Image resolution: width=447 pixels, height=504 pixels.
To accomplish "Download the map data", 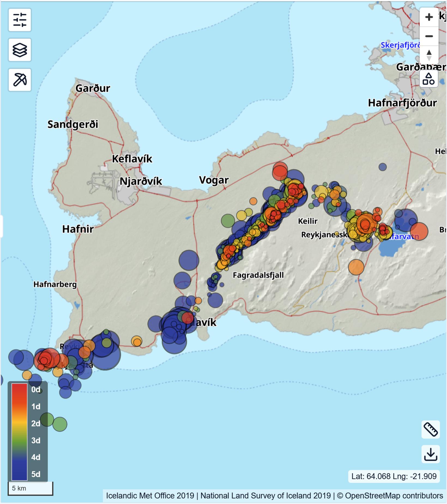I will [431, 454].
